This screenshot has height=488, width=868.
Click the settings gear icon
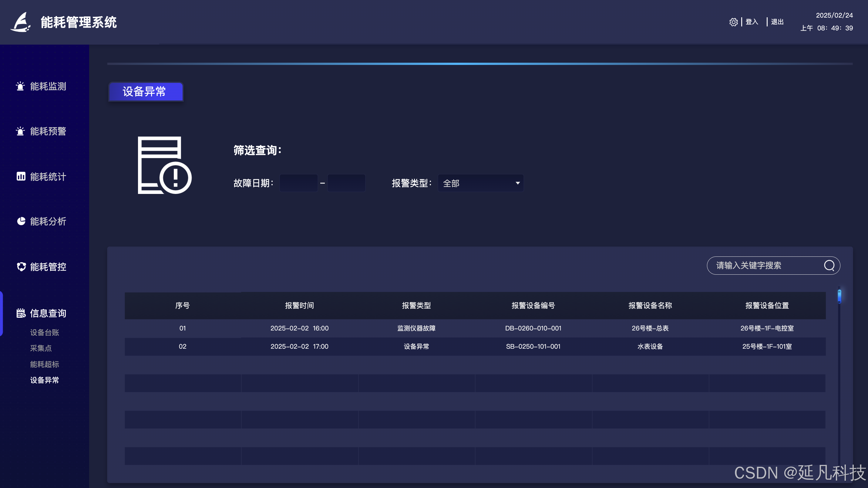[x=733, y=22]
